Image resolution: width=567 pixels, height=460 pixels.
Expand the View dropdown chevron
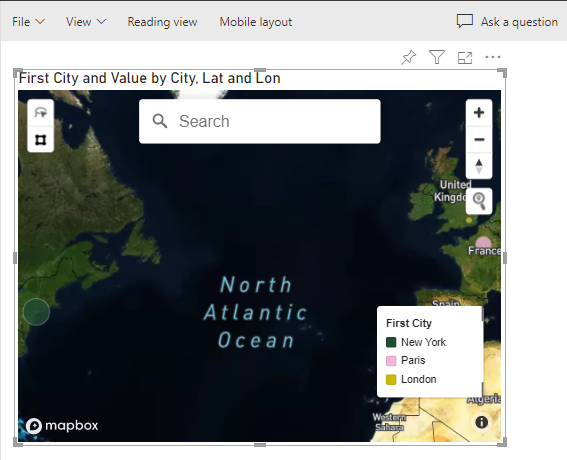pos(102,22)
